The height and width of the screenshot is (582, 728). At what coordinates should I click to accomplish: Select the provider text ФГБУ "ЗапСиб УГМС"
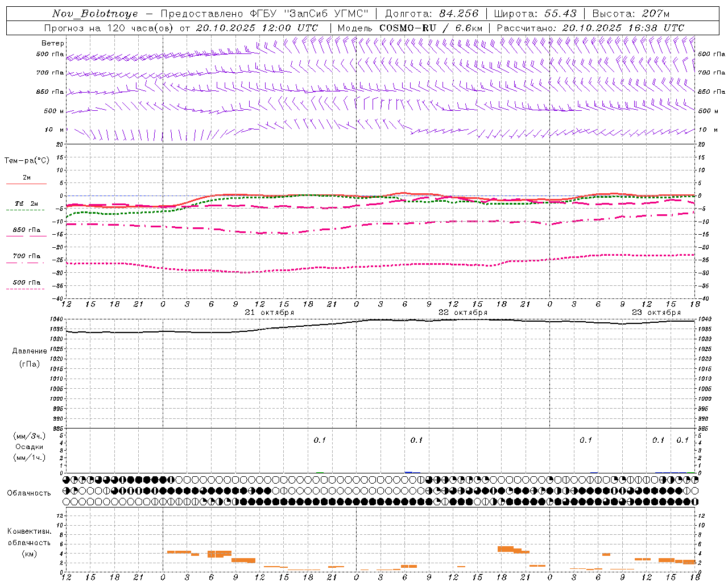(x=309, y=14)
